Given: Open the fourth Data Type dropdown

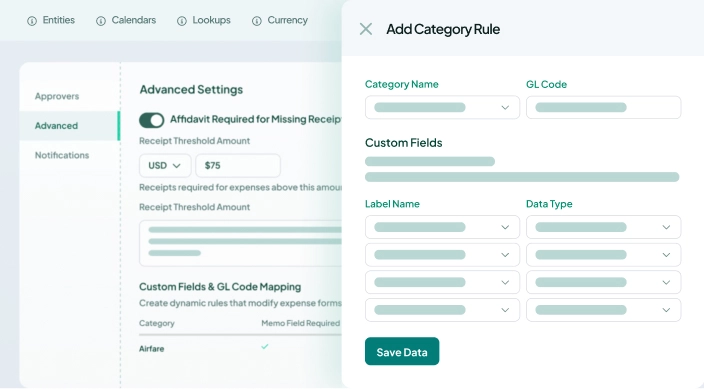Looking at the screenshot, I should tap(603, 310).
